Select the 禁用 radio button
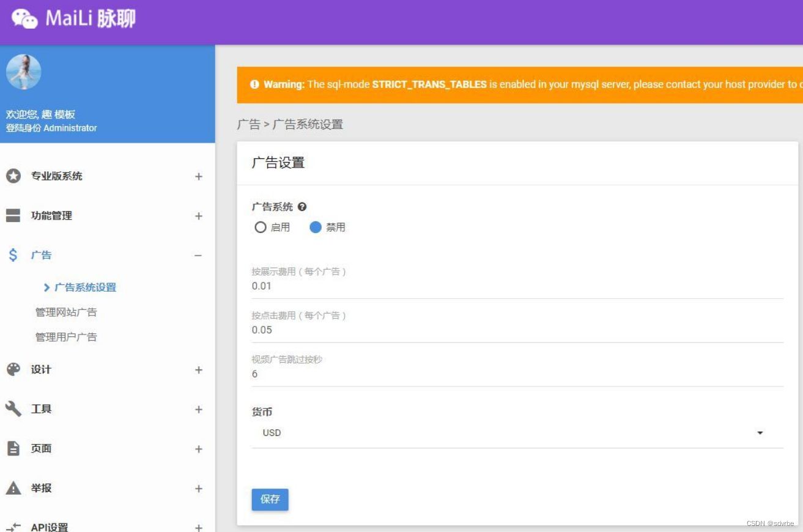Viewport: 803px width, 532px height. [x=316, y=227]
